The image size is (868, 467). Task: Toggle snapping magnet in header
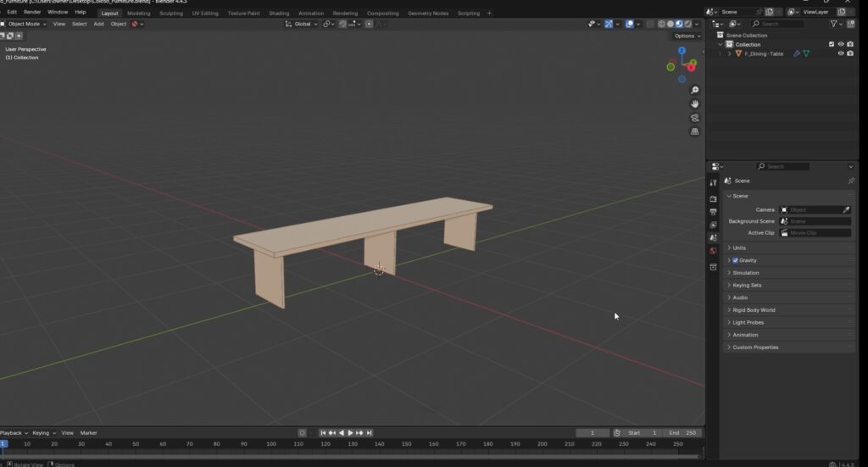pos(342,24)
